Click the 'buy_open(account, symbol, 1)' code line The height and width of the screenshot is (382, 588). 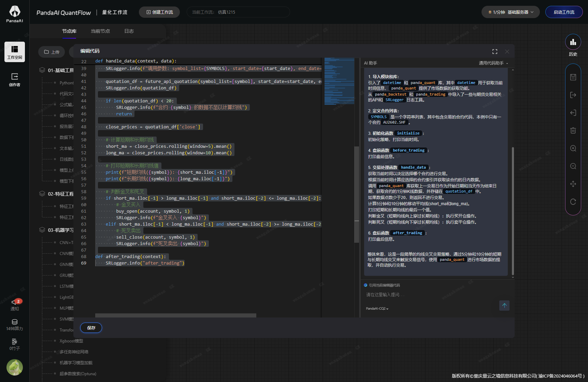pos(153,211)
